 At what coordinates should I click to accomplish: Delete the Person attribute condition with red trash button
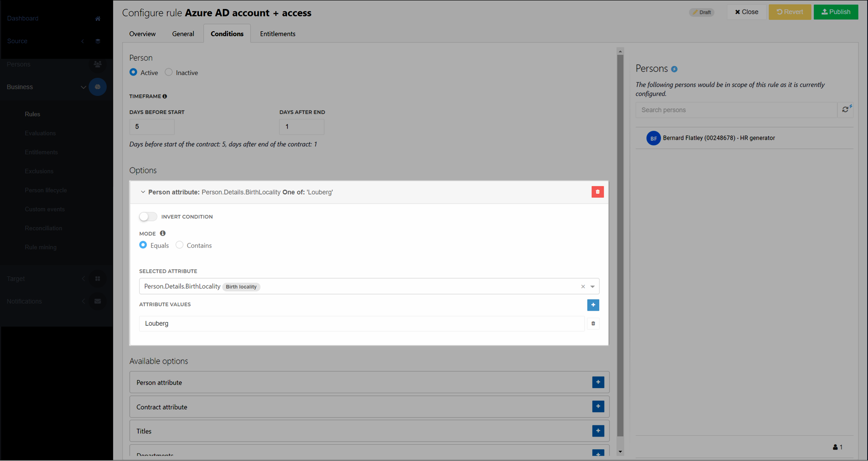click(x=598, y=192)
